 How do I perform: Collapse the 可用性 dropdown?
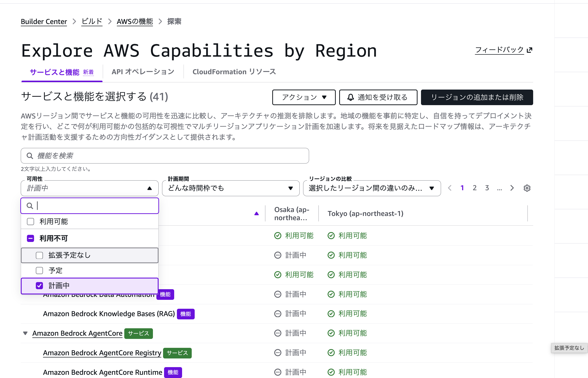tap(89, 188)
